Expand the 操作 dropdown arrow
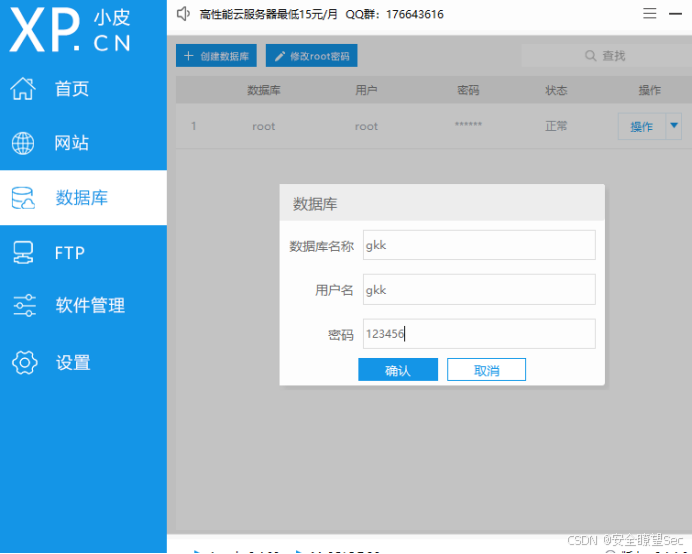This screenshot has height=554, width=692. 674,127
